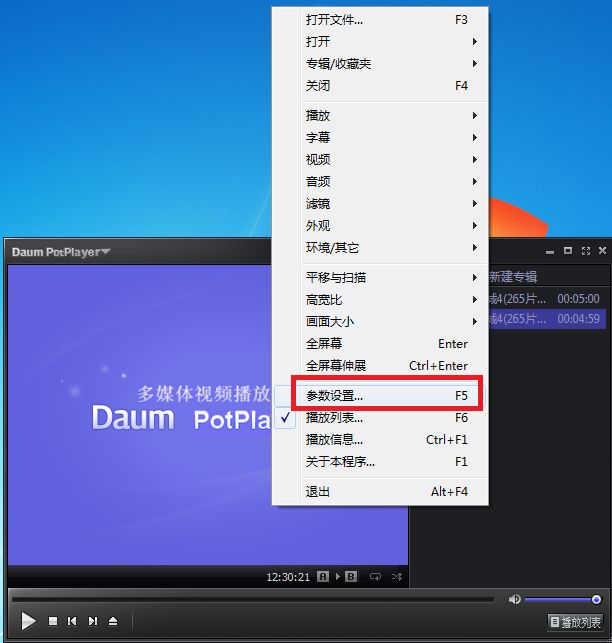Toggle checked 播放列表... F6 menu item

pyautogui.click(x=380, y=418)
